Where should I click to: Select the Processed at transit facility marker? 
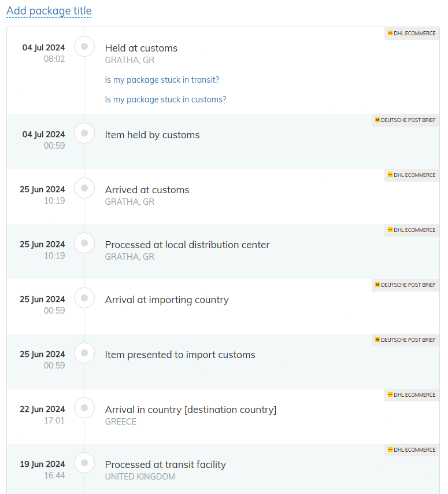click(84, 463)
